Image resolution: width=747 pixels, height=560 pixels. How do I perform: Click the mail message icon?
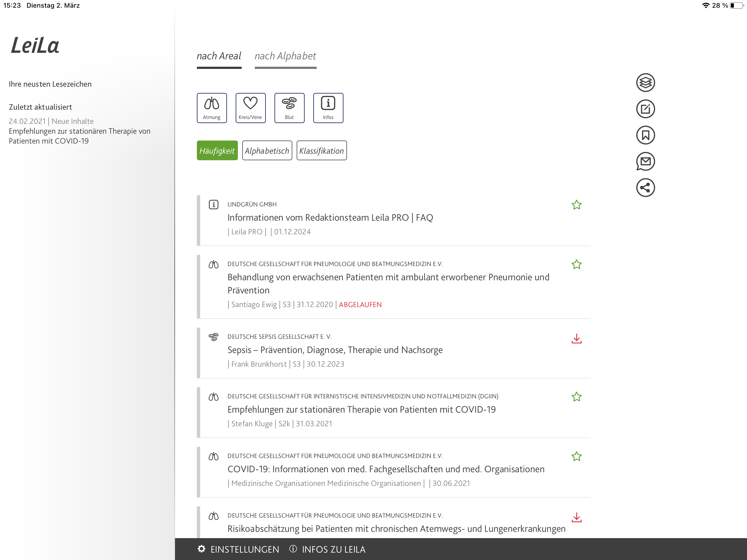645,161
